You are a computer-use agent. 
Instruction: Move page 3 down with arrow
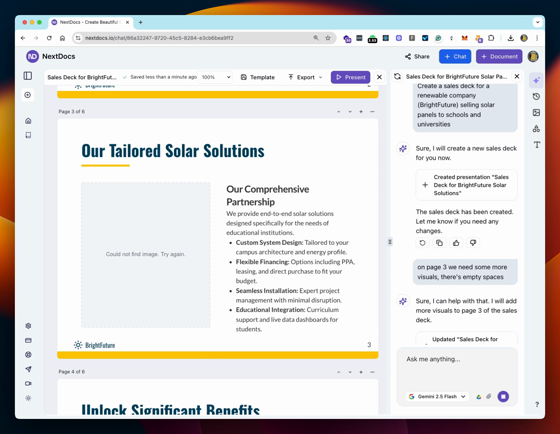(350, 112)
